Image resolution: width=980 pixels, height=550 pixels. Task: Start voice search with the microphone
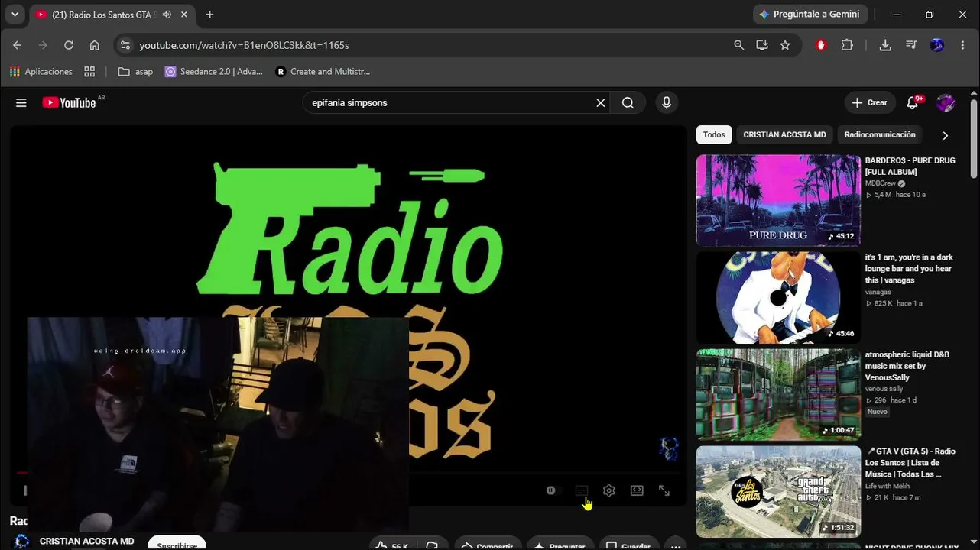tap(667, 103)
